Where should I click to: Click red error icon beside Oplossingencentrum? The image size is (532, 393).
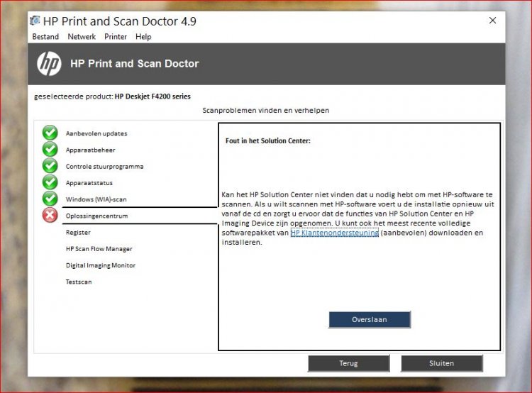coord(50,216)
